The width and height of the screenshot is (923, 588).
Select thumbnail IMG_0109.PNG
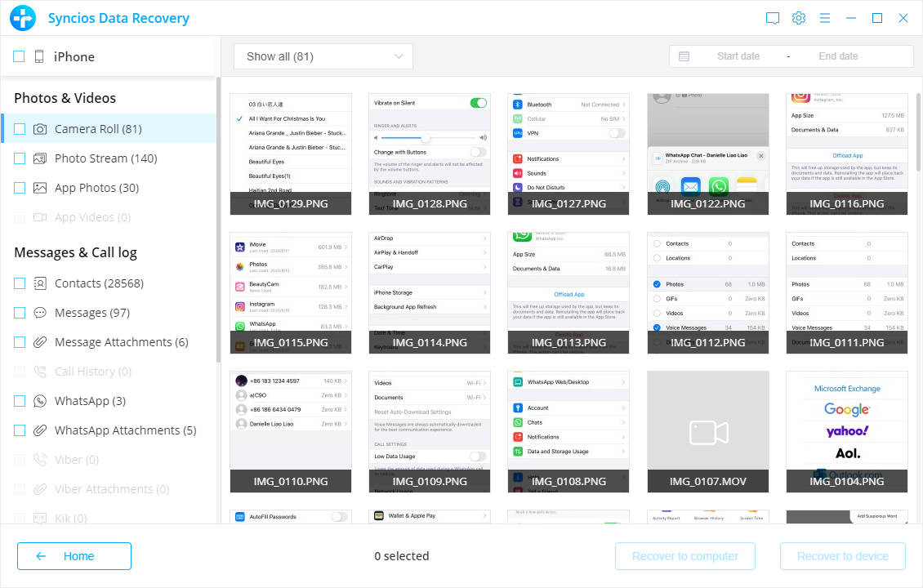430,432
